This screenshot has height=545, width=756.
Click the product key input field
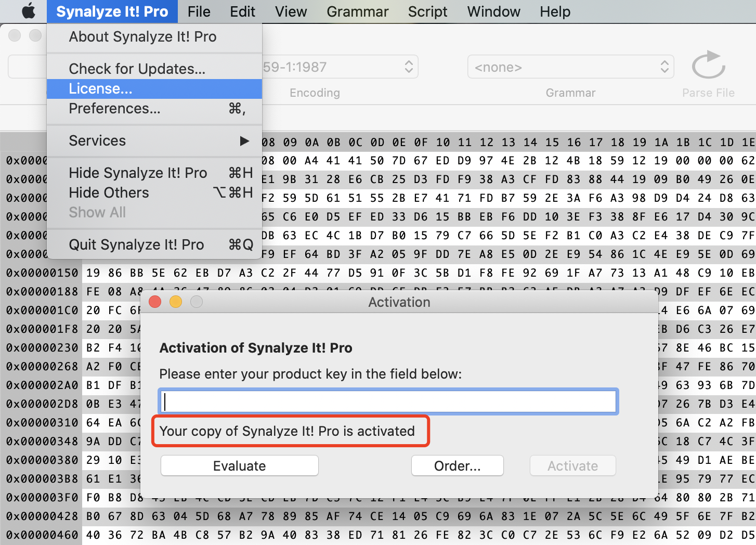pyautogui.click(x=388, y=401)
